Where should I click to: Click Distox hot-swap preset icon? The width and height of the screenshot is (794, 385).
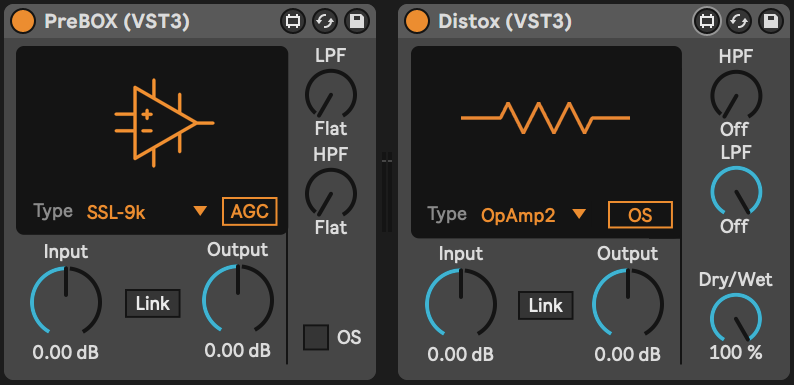click(739, 21)
